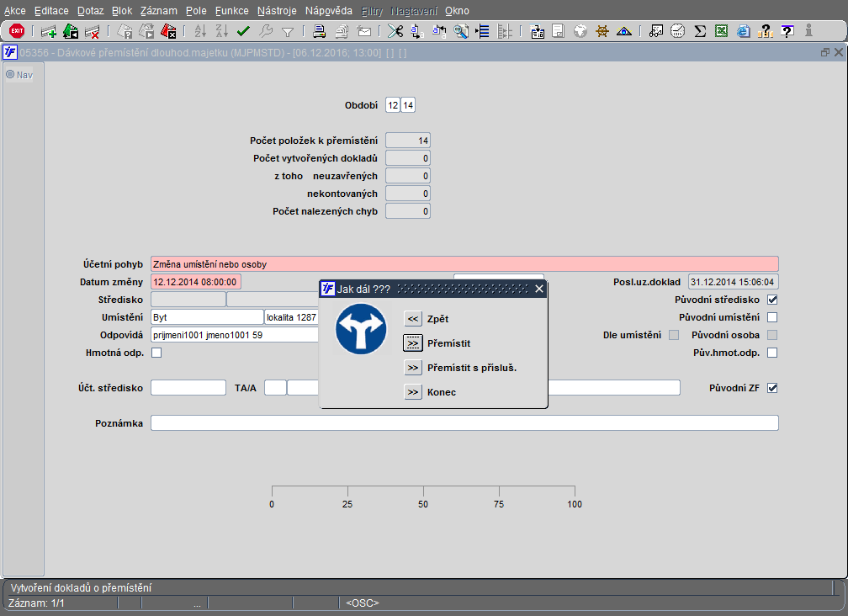Open the Editace menu
Image resolution: width=848 pixels, height=616 pixels.
point(51,11)
